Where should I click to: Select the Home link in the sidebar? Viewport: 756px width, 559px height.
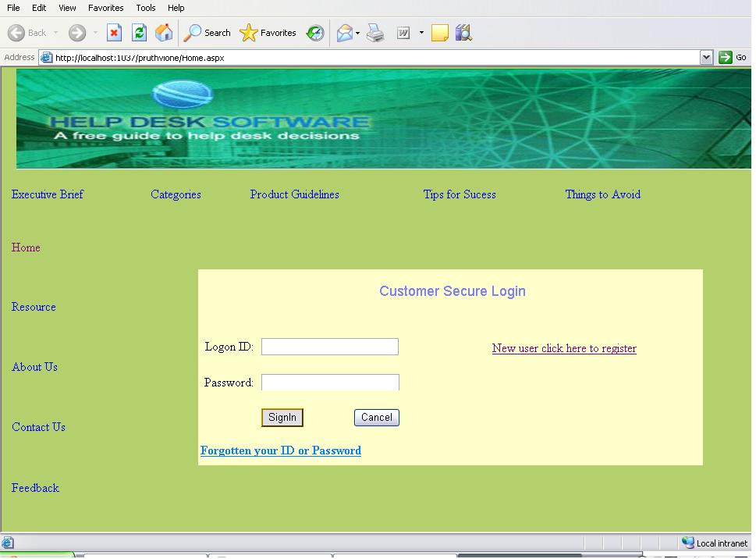(26, 247)
